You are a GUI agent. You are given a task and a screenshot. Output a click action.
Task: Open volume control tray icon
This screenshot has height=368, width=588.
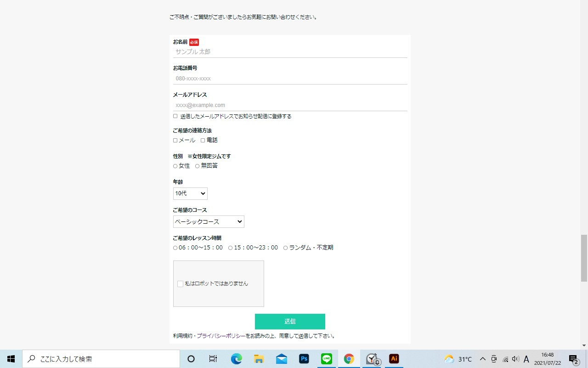(515, 359)
